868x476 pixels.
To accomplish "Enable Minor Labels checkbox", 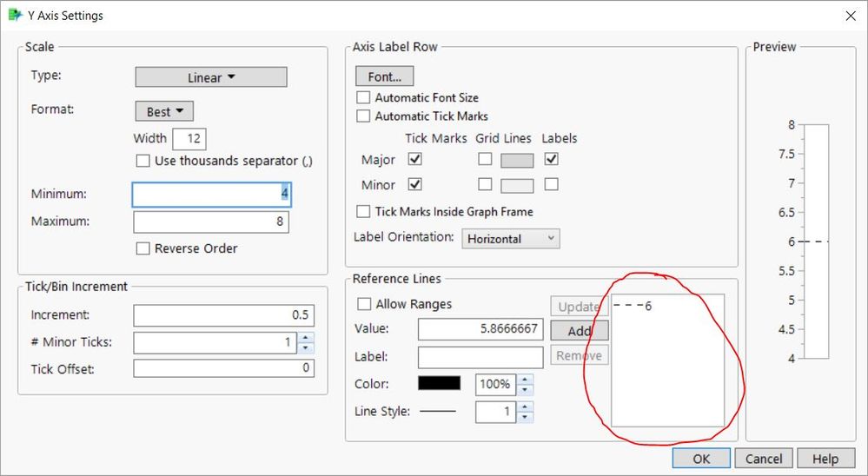I will (551, 184).
